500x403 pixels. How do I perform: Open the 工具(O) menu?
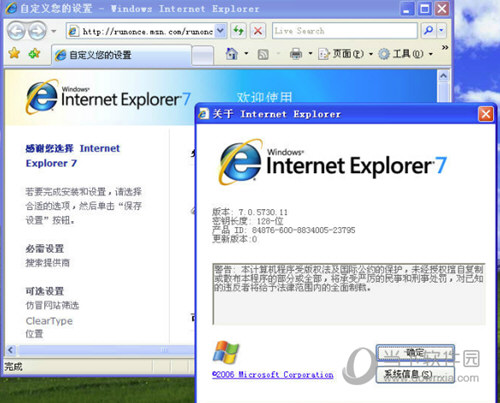[405, 54]
